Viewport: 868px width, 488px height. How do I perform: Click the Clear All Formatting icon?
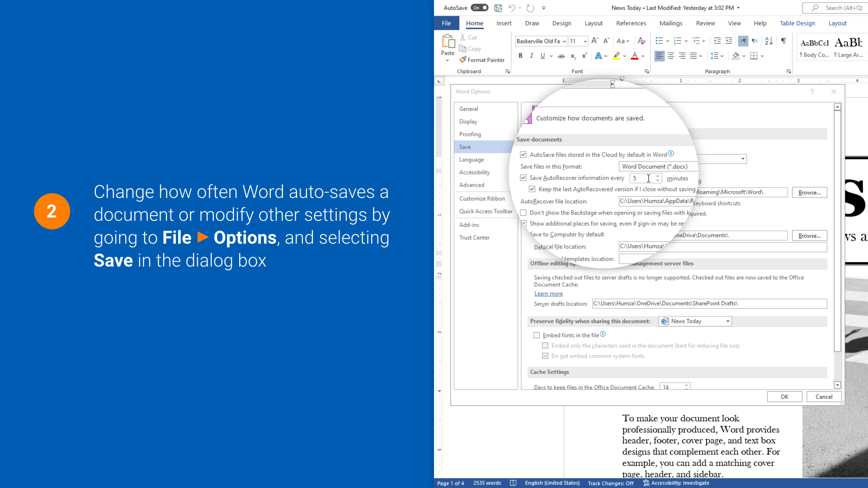(x=642, y=41)
